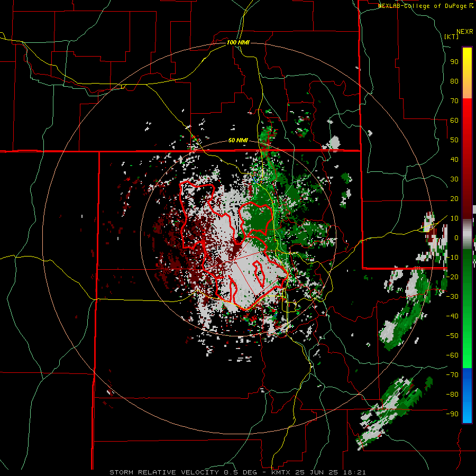Click the 80 value on the velocity scale
This screenshot has height=476, width=476.
click(x=454, y=81)
